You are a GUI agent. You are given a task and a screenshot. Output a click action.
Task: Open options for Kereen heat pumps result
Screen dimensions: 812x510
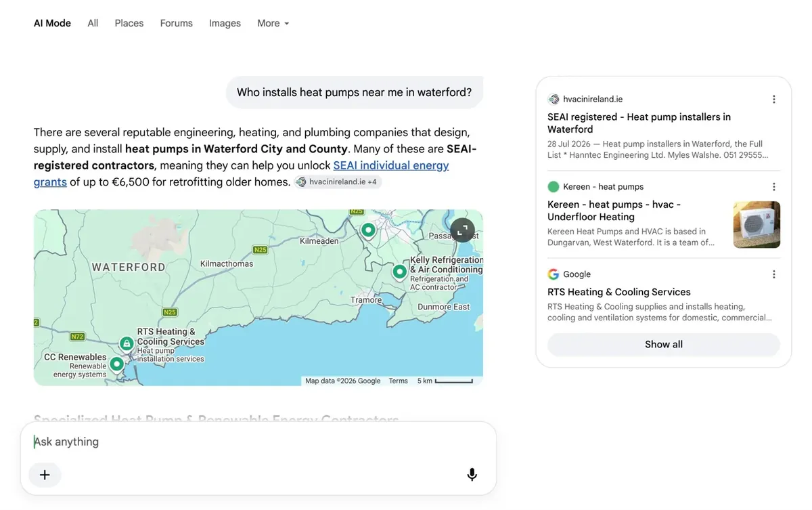pyautogui.click(x=774, y=187)
